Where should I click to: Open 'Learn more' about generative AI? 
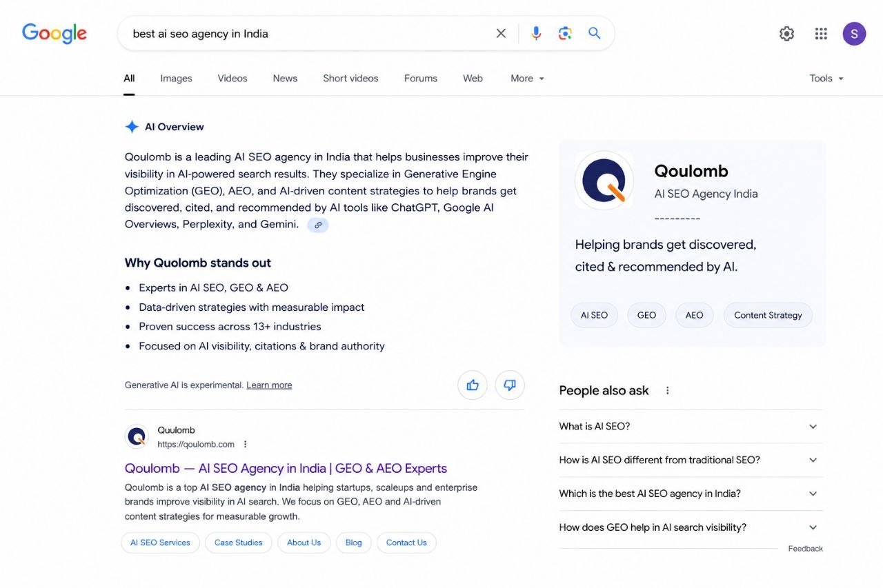[269, 385]
